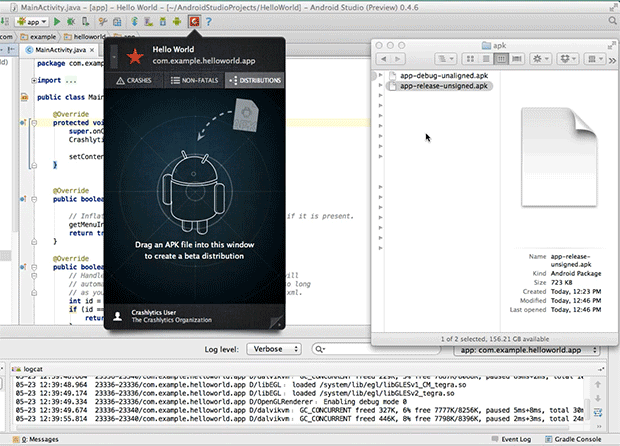
Task: Select the MainActivity.java editor tab
Action: tap(60, 50)
